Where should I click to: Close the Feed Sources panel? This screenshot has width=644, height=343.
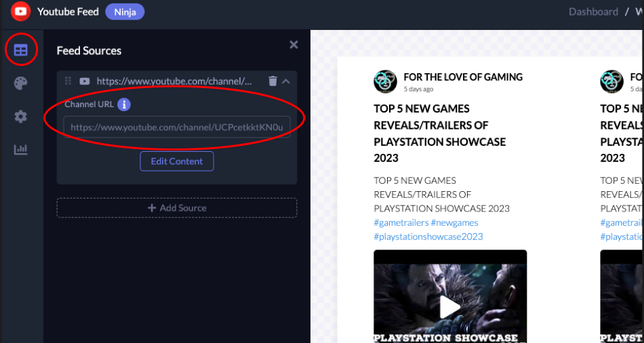point(294,45)
